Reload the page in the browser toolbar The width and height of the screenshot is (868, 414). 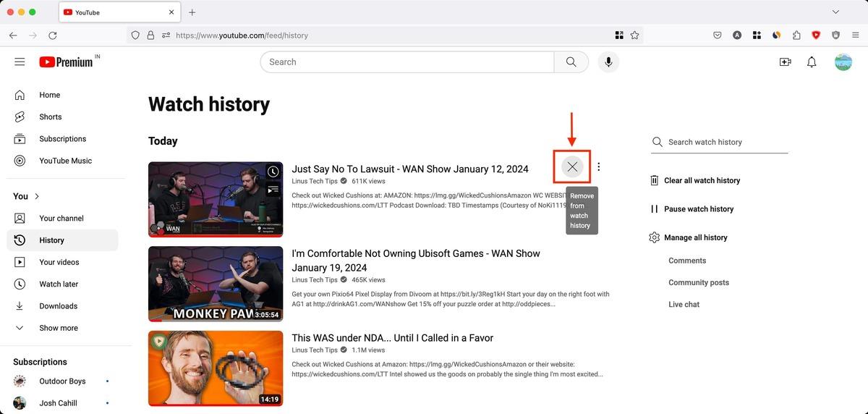pos(53,35)
